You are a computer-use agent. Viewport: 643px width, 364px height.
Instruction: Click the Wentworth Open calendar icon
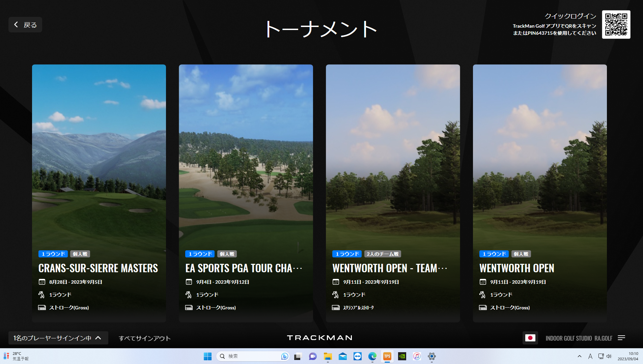tap(483, 282)
